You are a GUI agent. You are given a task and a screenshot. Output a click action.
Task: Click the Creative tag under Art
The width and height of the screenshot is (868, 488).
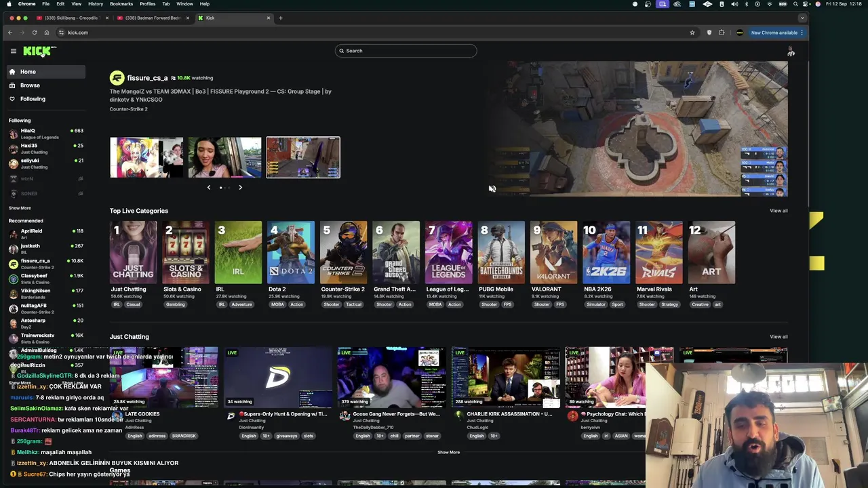700,304
